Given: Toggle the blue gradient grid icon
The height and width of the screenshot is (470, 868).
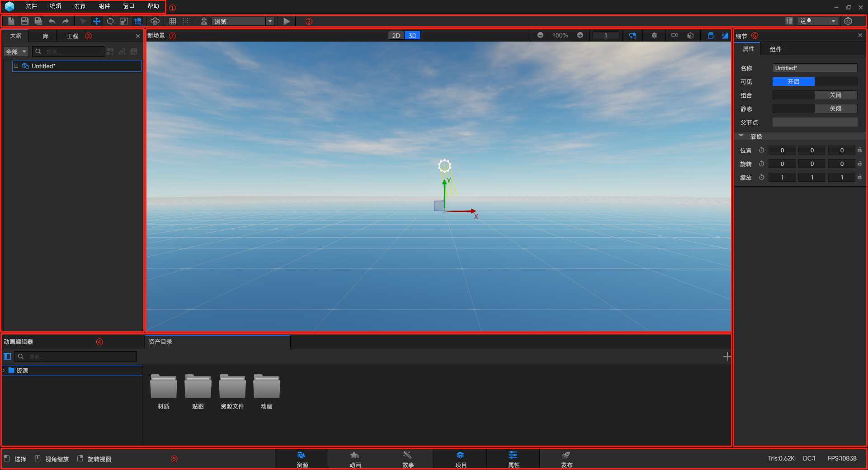Looking at the screenshot, I should coord(725,35).
